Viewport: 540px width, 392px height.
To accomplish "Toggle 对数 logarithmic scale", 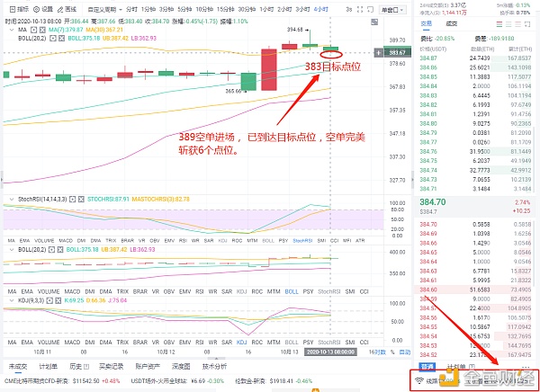I will 378,352.
